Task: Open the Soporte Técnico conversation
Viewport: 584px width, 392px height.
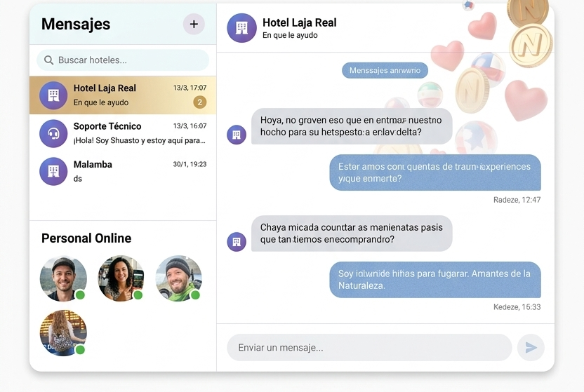Action: (123, 133)
